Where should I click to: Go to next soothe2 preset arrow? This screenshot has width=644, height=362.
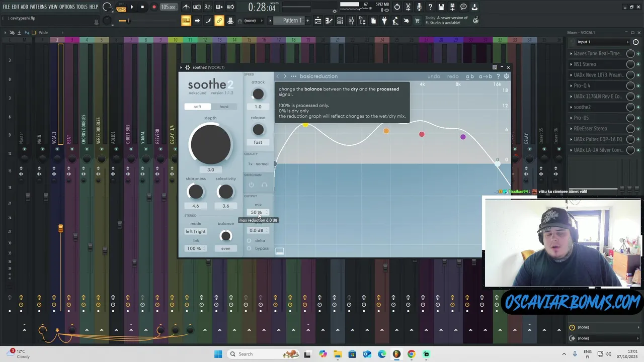click(x=285, y=76)
